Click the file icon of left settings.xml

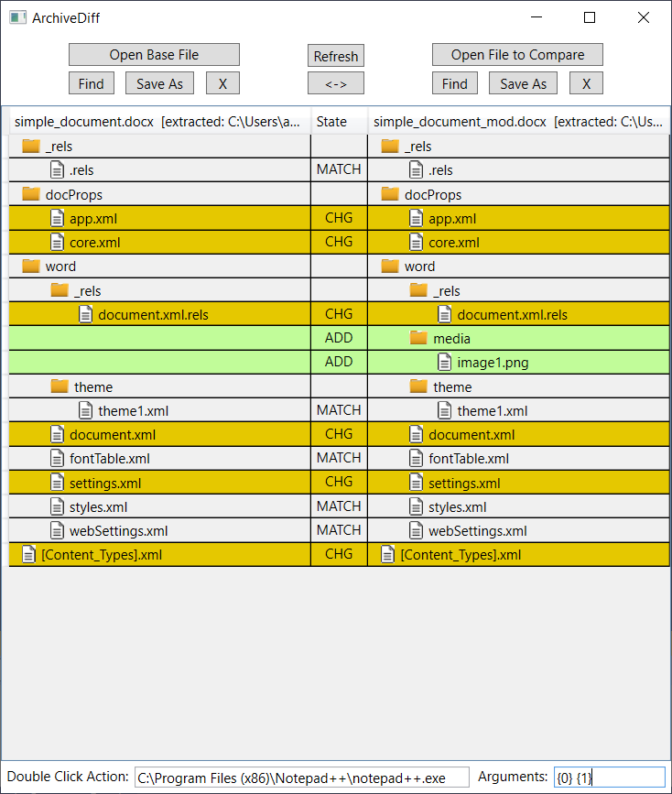57,483
